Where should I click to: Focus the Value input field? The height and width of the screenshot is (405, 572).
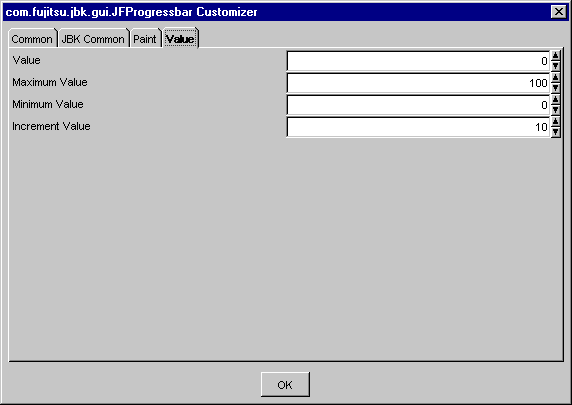point(418,61)
